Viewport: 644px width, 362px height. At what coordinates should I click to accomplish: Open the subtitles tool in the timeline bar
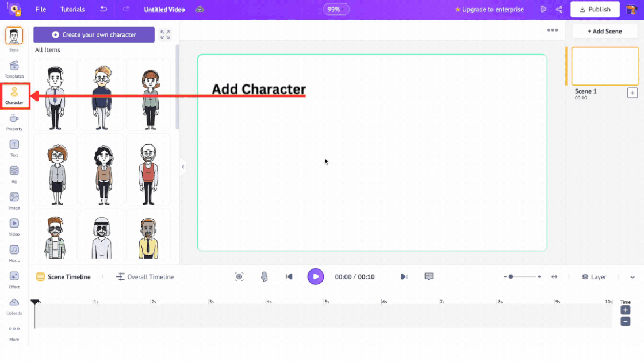[x=429, y=276]
